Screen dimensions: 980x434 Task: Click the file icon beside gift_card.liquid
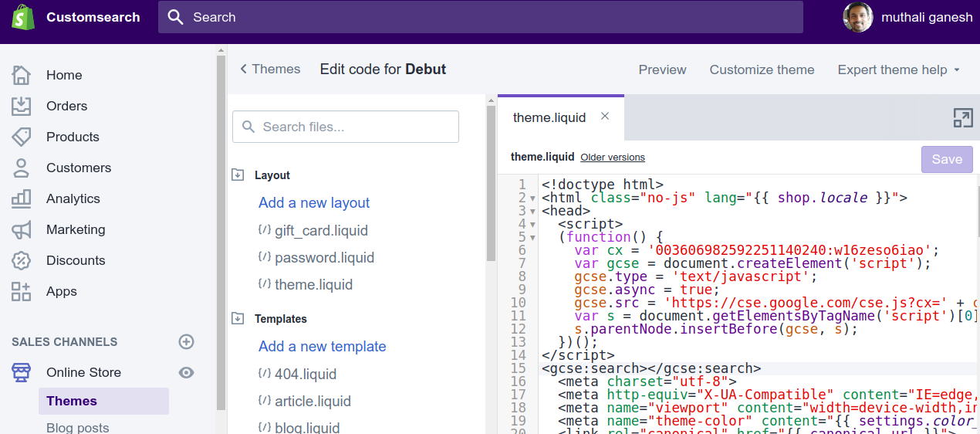coord(265,229)
